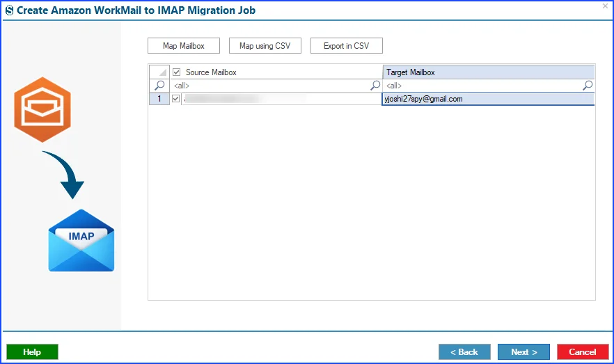Click the Map Mailbox button

[184, 46]
